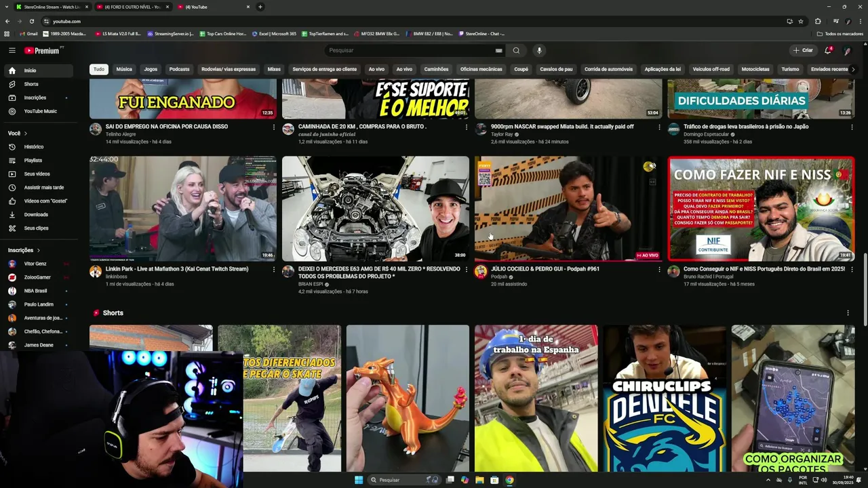Open the COMO FAZER NIF E NISS thumbnail
Screen dimensions: 868x488
pos(761,209)
